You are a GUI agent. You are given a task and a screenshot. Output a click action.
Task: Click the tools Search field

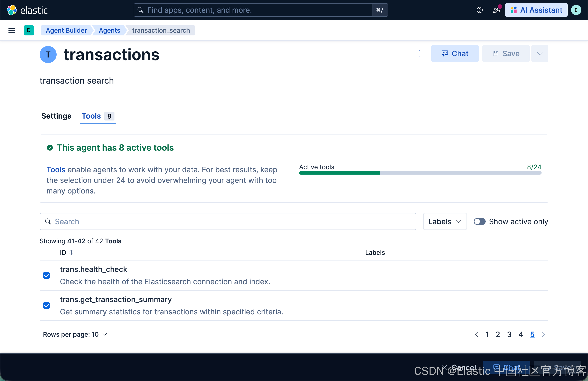[227, 221]
